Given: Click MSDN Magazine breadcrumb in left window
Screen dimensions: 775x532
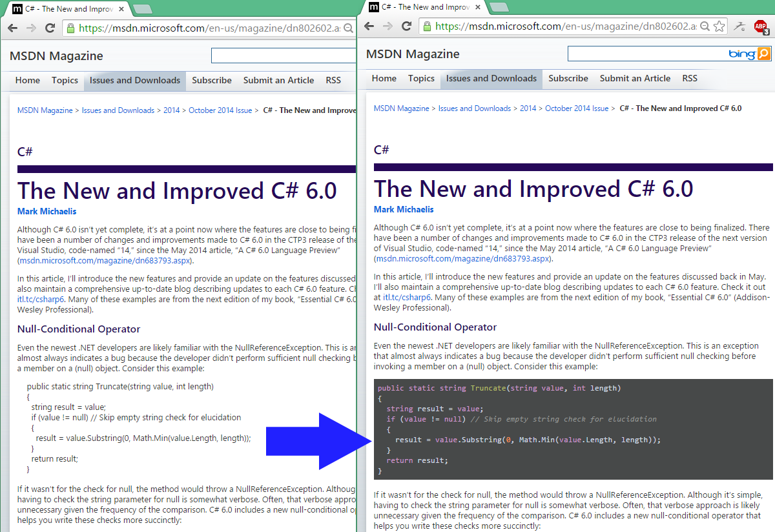Looking at the screenshot, I should 45,110.
